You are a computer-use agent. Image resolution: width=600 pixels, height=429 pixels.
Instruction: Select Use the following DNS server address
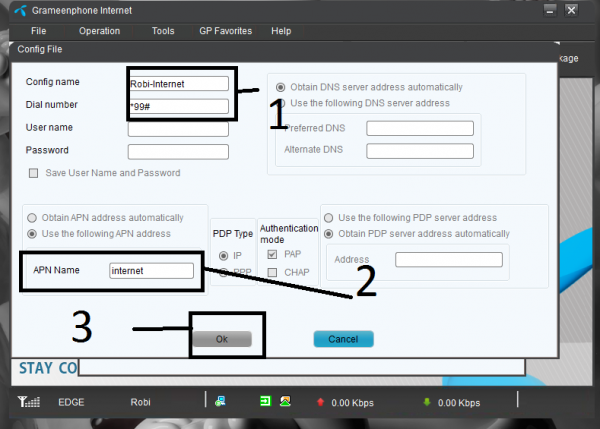click(x=281, y=103)
